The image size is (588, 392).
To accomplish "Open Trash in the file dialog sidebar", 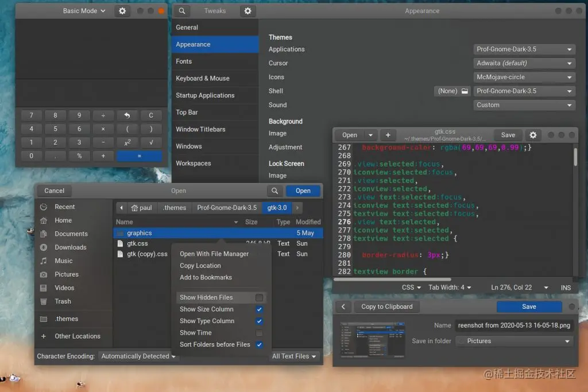I will 74,301.
